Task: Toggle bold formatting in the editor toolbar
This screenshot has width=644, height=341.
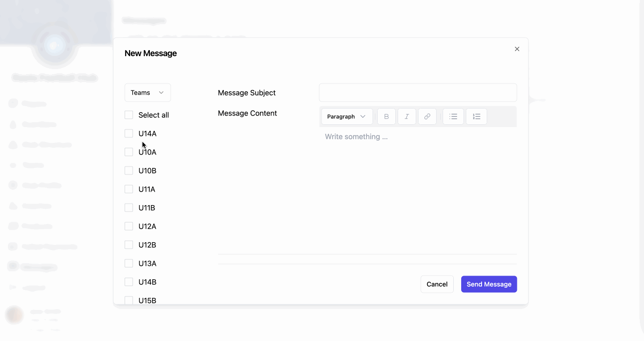Action: pos(386,116)
